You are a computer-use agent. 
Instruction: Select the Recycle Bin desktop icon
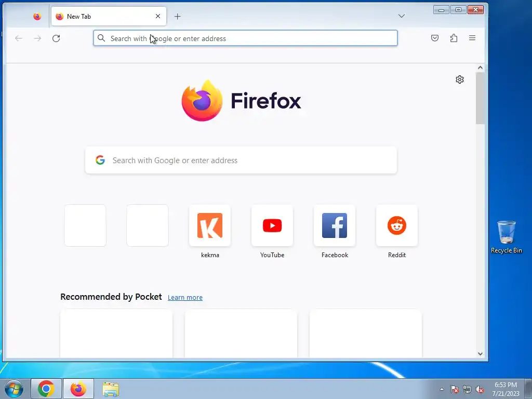[x=506, y=237]
